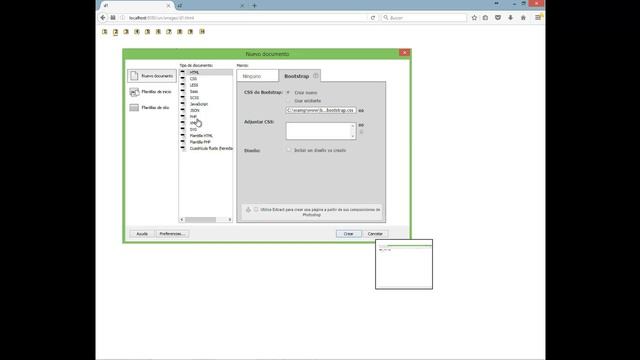640x360 pixels.
Task: Select the Plantillas de inicio category
Action: point(150,92)
